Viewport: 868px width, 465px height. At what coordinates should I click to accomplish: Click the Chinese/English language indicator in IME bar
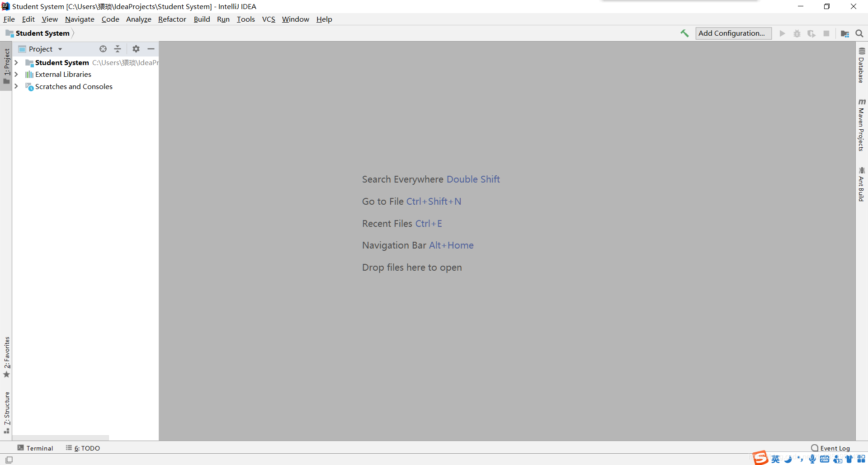[776, 459]
